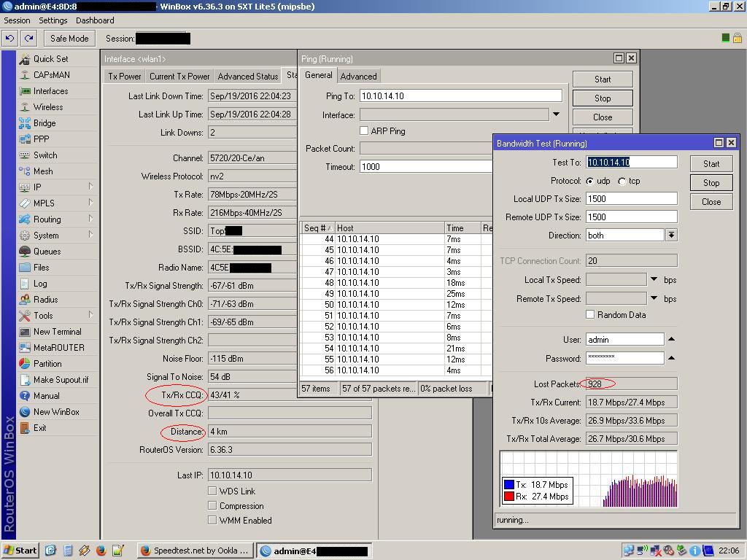Open the Ping Interface dropdown arrow
Image resolution: width=747 pixels, height=560 pixels.
(x=556, y=114)
